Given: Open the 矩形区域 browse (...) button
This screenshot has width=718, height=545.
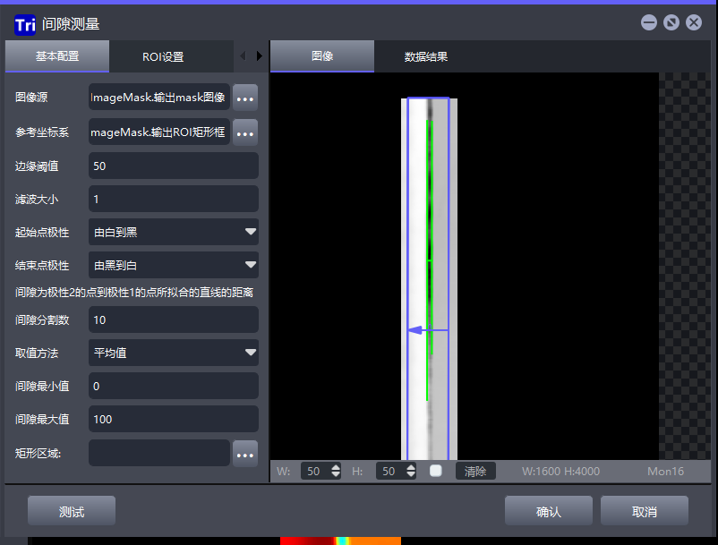Looking at the screenshot, I should pyautogui.click(x=245, y=454).
